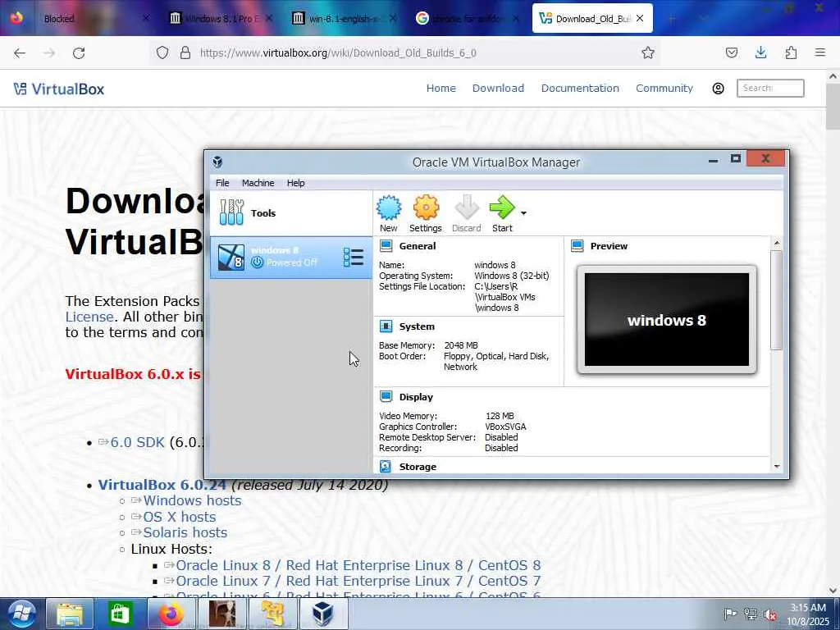Reload the current Firefox page
840x630 pixels.
tap(79, 52)
